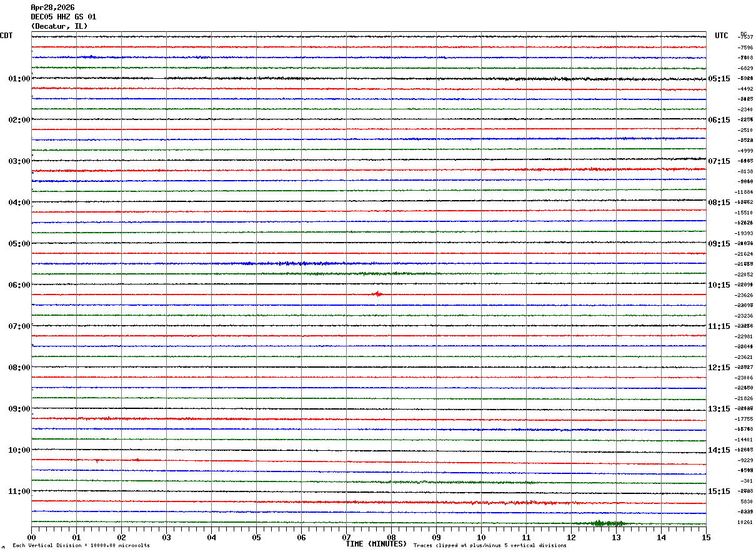The height and width of the screenshot is (554, 756).
Task: Click the DC offset value -21826
Action: [x=744, y=398]
